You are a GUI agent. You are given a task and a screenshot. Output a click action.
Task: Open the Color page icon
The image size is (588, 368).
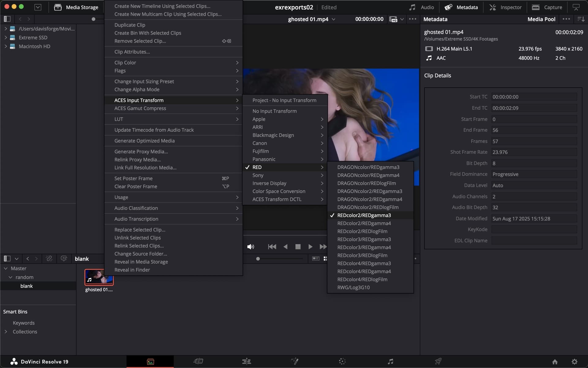tap(342, 362)
